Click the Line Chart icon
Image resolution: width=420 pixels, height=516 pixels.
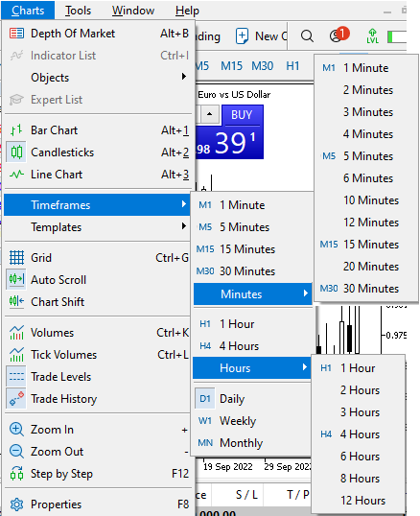click(x=16, y=175)
